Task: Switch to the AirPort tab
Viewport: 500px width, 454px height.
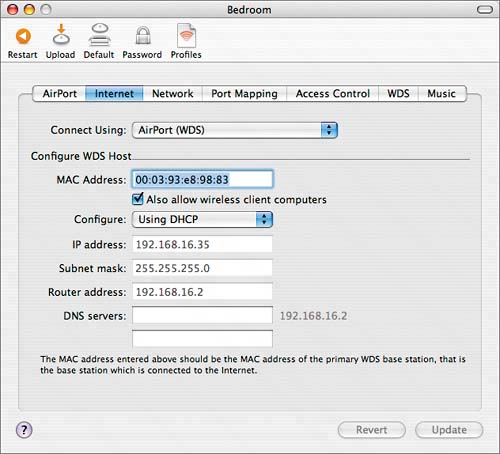Action: [59, 94]
